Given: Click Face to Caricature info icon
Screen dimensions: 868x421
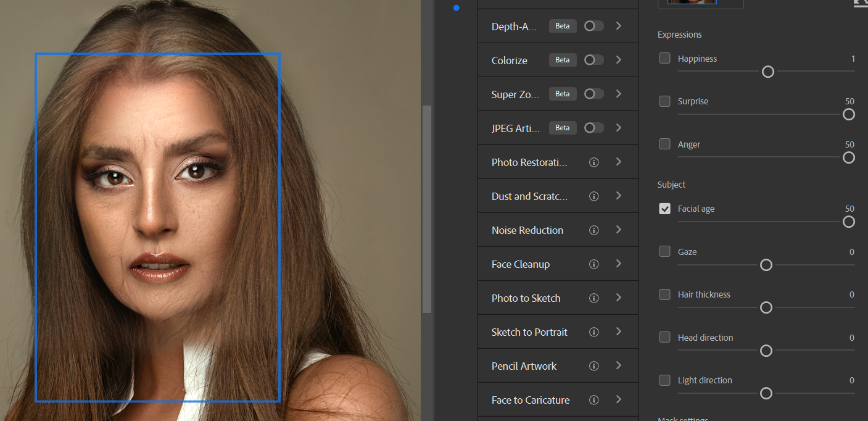Looking at the screenshot, I should click(594, 400).
